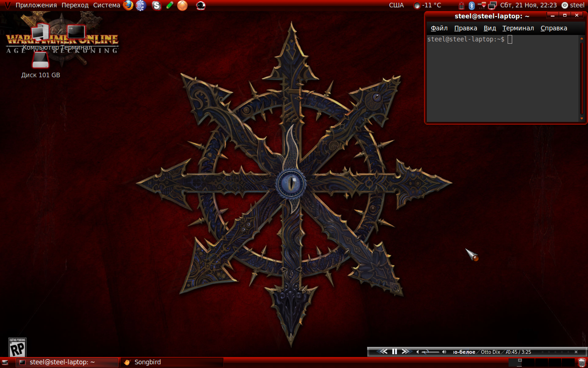This screenshot has height=368, width=588.
Task: Click the Bluetooth tray icon
Action: pos(471,6)
